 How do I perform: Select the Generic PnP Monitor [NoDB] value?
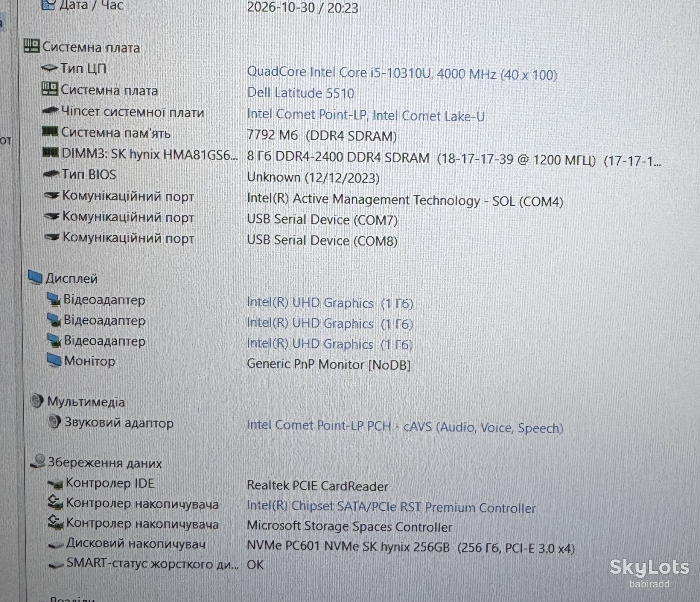(329, 364)
